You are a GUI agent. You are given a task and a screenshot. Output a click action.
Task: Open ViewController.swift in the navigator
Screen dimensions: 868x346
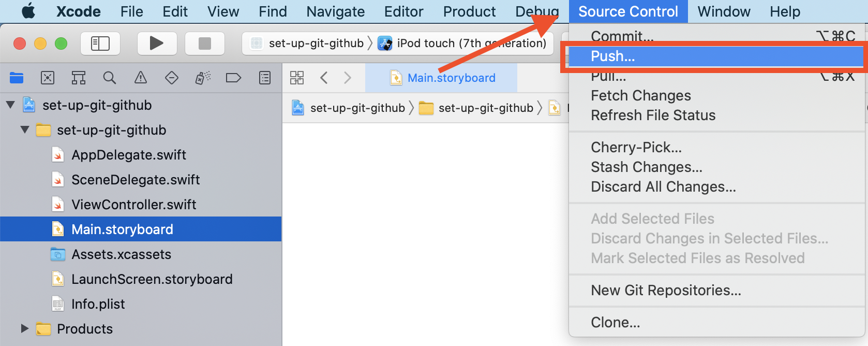coord(134,205)
